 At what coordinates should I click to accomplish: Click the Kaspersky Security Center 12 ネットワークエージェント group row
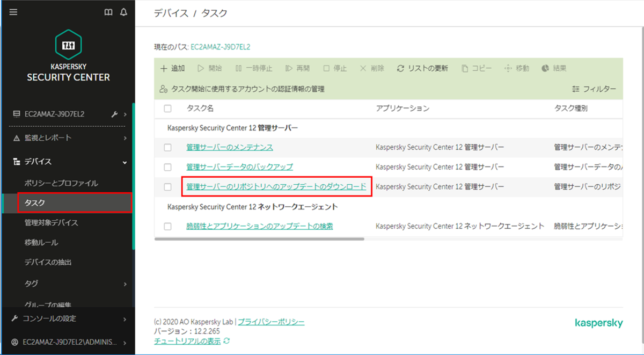252,207
